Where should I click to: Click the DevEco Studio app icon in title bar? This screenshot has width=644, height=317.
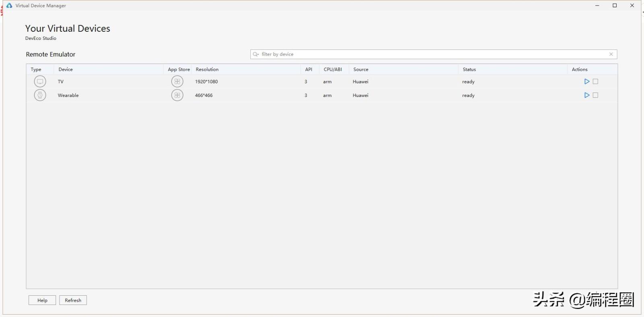9,6
